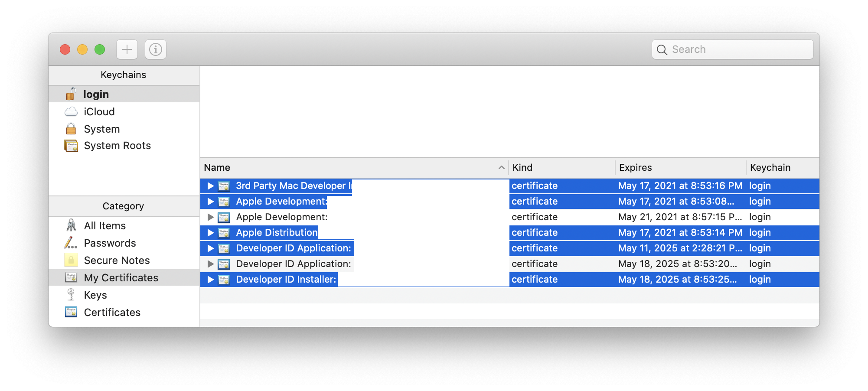The image size is (868, 391).
Task: Click the plus button to add a keychain item
Action: 127,49
